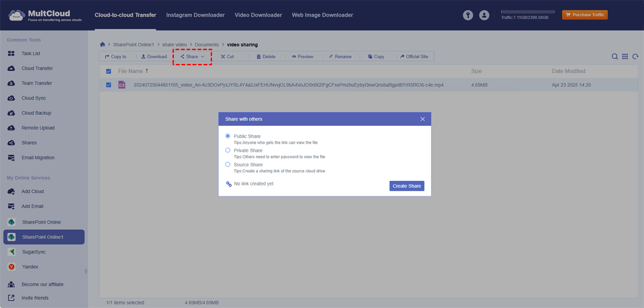The image size is (644, 308).
Task: Click Official Site toolbar button
Action: coord(414,57)
